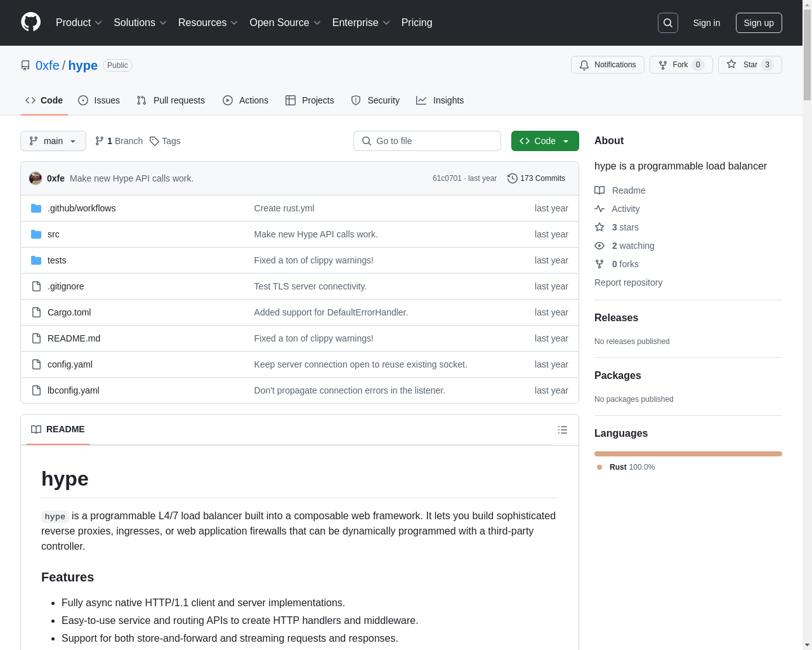Switch to the Actions tab

[246, 100]
